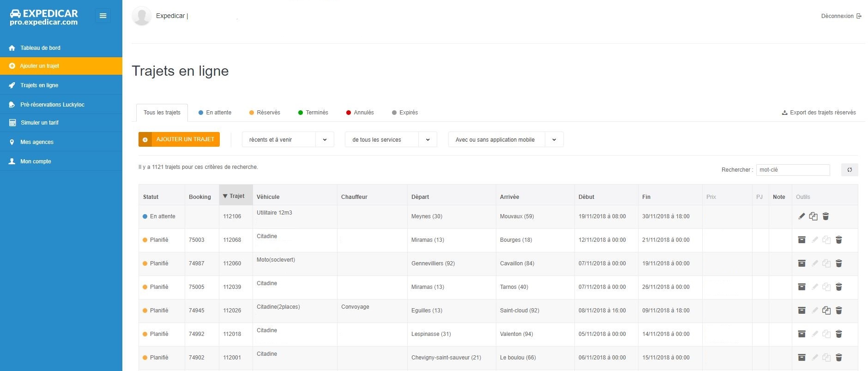868x371 pixels.
Task: Archive trip 112001 using the box icon
Action: click(x=802, y=358)
